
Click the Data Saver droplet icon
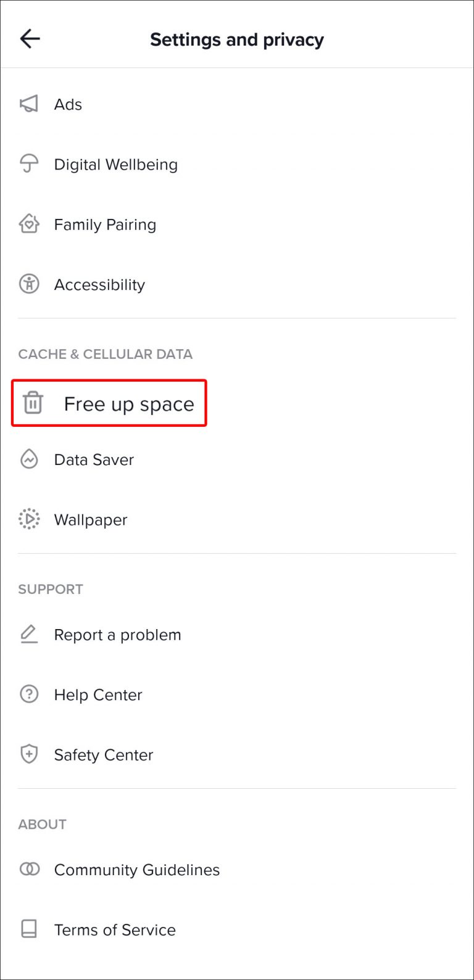point(29,459)
